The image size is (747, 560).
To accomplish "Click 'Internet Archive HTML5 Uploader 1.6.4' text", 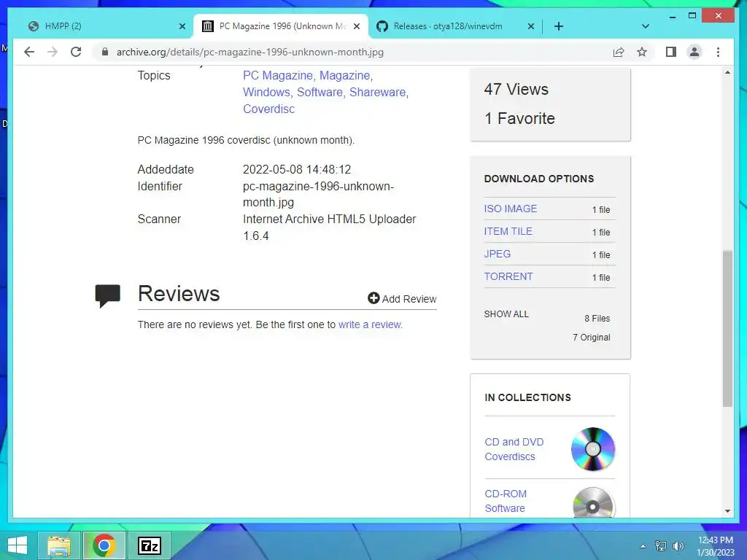I will click(329, 227).
